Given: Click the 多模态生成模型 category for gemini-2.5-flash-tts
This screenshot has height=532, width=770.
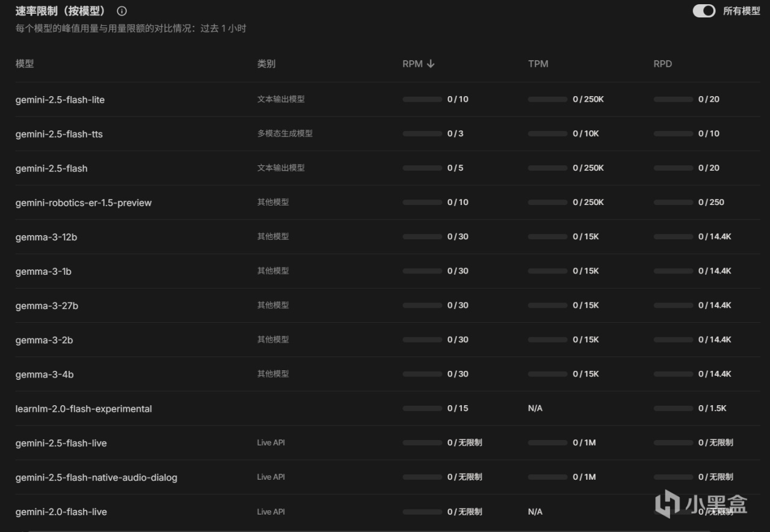Looking at the screenshot, I should (285, 133).
